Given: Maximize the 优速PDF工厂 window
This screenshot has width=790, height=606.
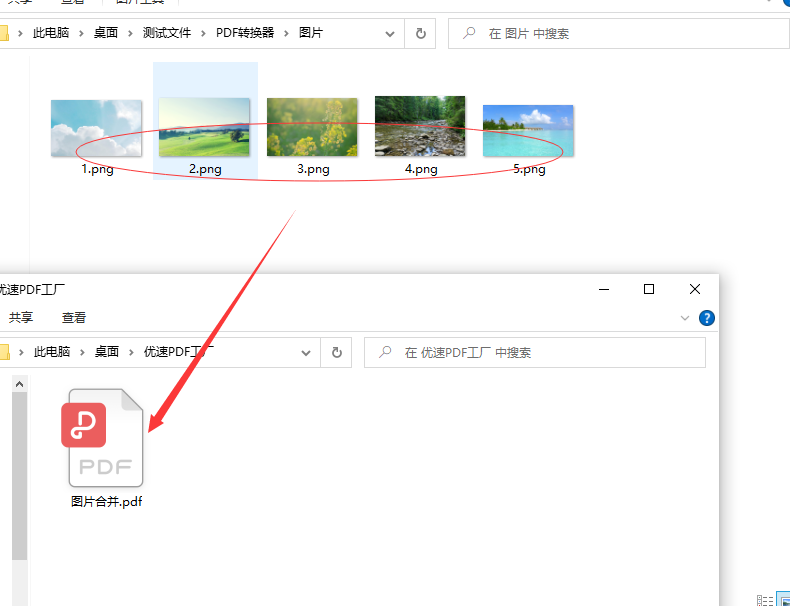Looking at the screenshot, I should 649,289.
